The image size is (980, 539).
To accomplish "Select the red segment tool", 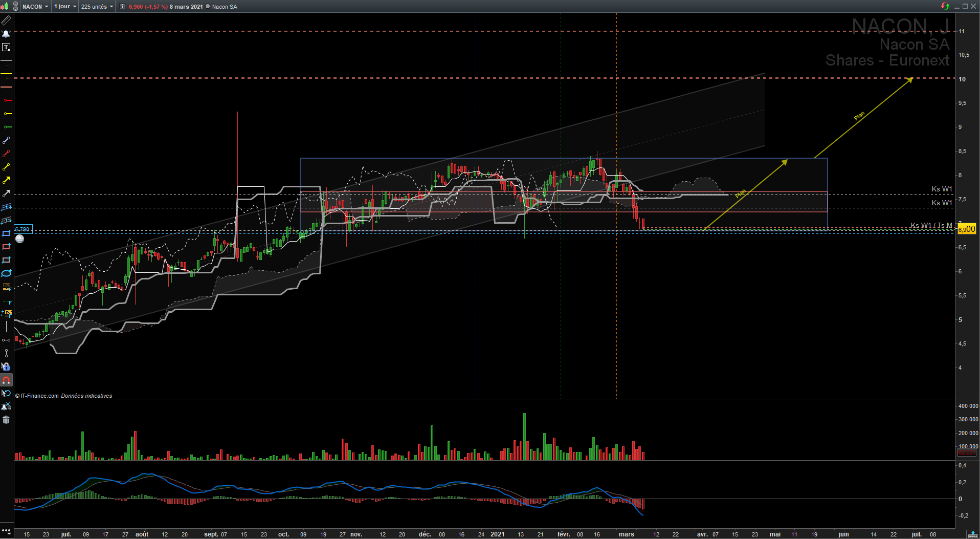I will (6, 154).
